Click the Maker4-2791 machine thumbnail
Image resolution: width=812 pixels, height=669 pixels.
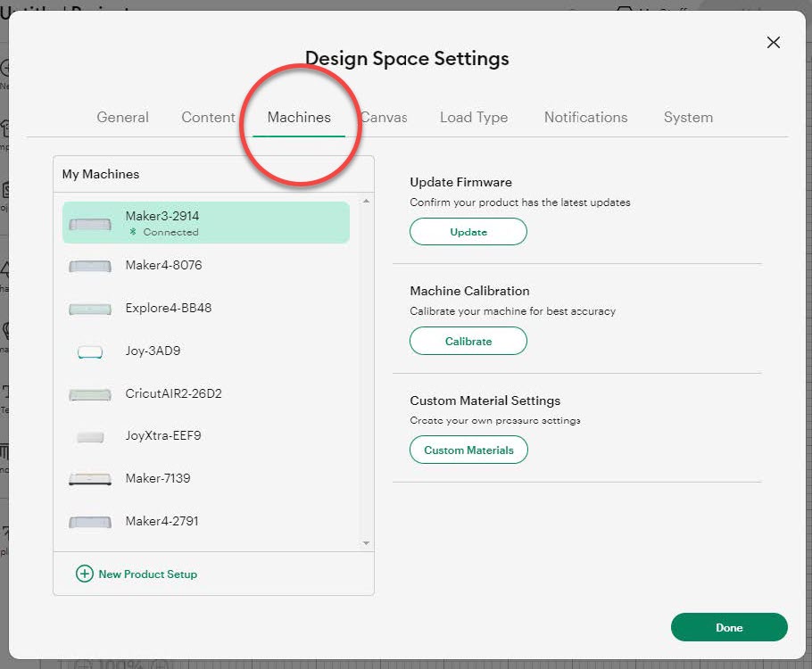tap(90, 522)
